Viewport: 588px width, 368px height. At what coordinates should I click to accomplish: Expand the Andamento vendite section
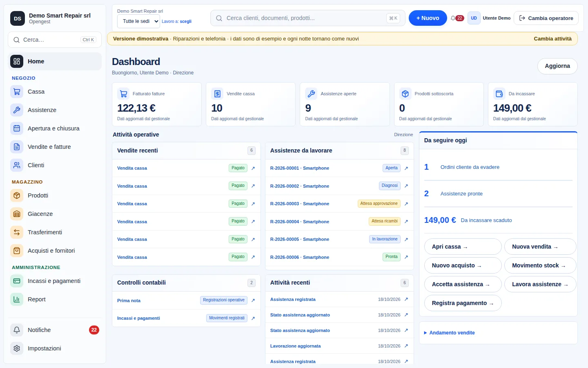click(x=449, y=333)
